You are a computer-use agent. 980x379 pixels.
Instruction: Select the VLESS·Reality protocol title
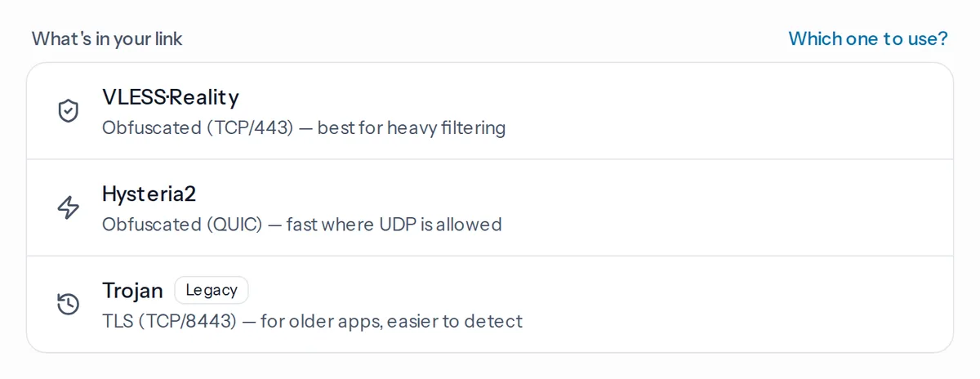(171, 97)
